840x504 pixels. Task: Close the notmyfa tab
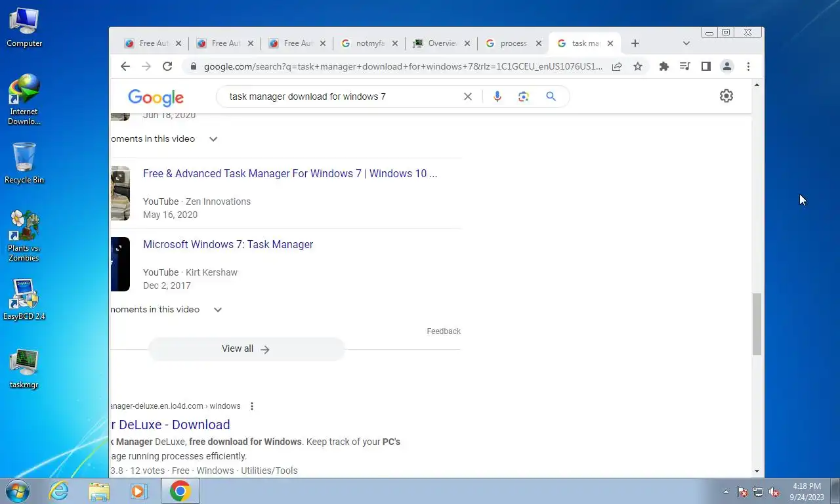(x=395, y=43)
